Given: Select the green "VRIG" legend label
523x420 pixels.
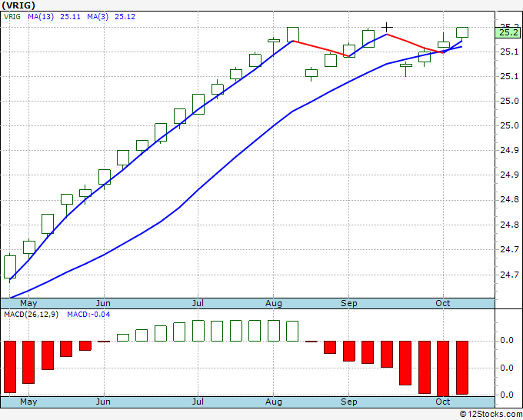Looking at the screenshot, I should click(12, 17).
